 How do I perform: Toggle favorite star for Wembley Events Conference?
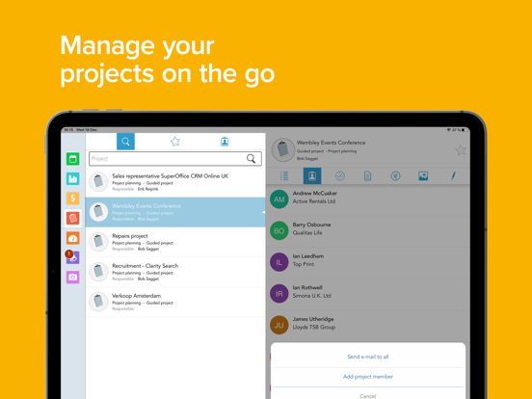(x=461, y=150)
